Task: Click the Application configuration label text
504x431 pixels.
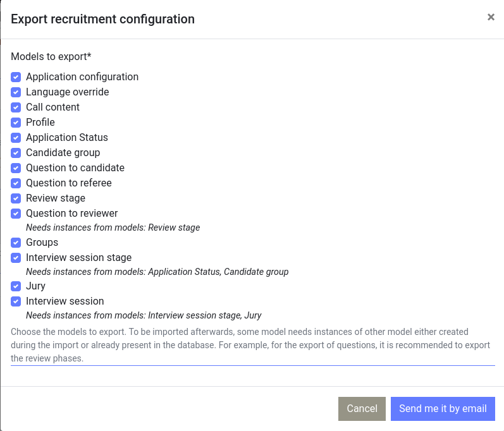Action: [82, 77]
